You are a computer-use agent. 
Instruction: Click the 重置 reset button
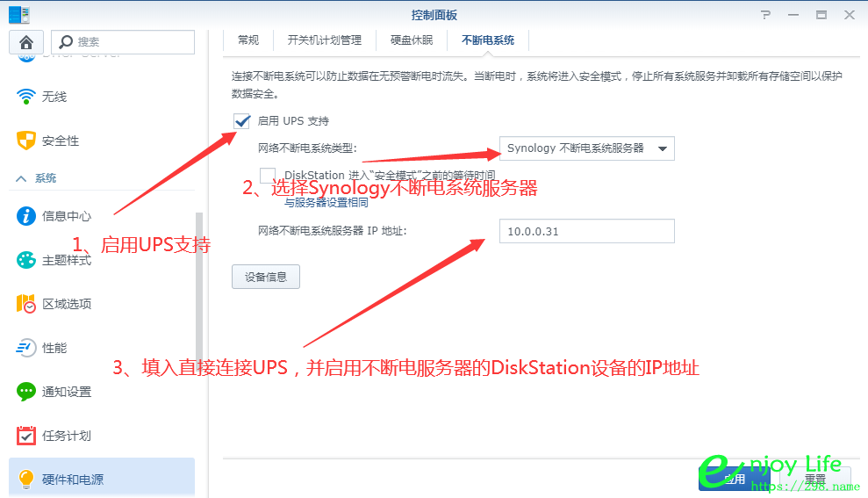tap(814, 479)
